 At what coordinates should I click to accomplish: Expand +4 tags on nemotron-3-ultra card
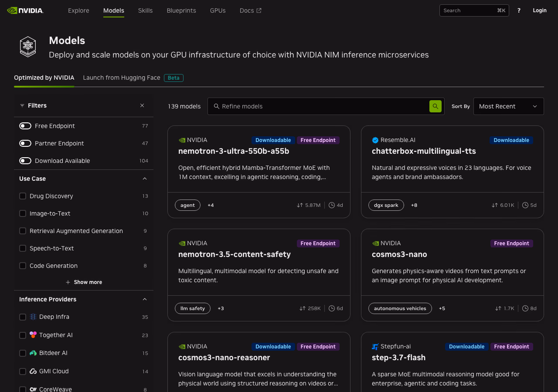[x=211, y=205]
